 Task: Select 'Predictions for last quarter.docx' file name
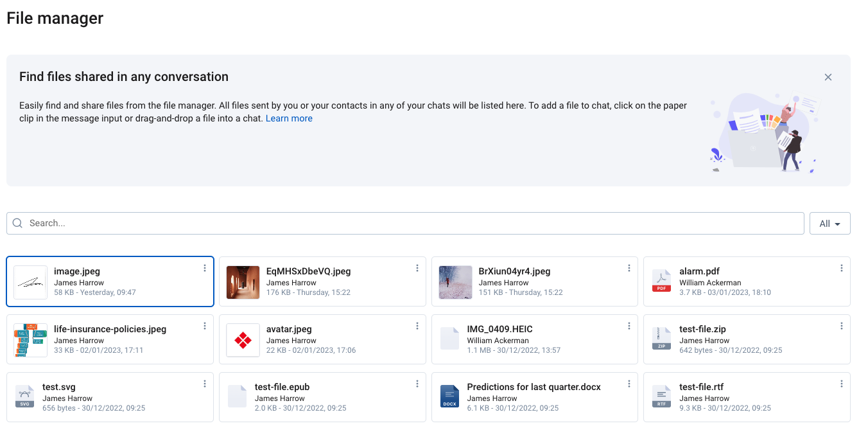point(534,387)
